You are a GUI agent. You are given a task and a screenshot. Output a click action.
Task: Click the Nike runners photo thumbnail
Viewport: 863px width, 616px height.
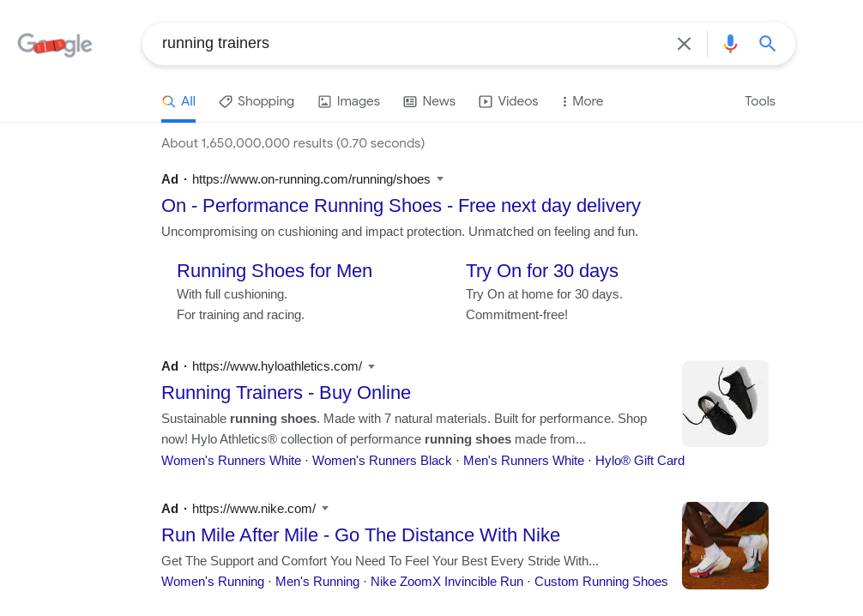point(726,546)
